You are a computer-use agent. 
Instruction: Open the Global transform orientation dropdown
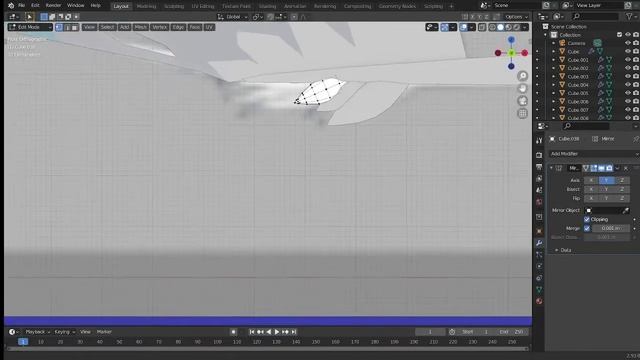click(233, 17)
